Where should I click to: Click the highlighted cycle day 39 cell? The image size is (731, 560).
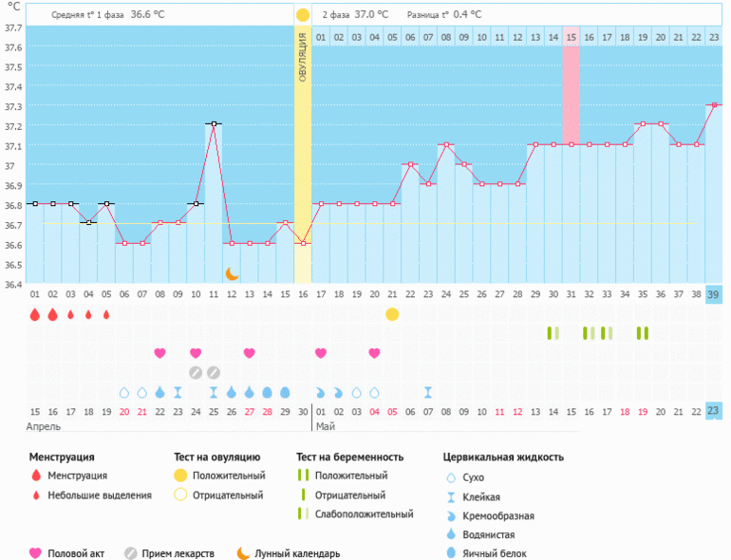[713, 295]
